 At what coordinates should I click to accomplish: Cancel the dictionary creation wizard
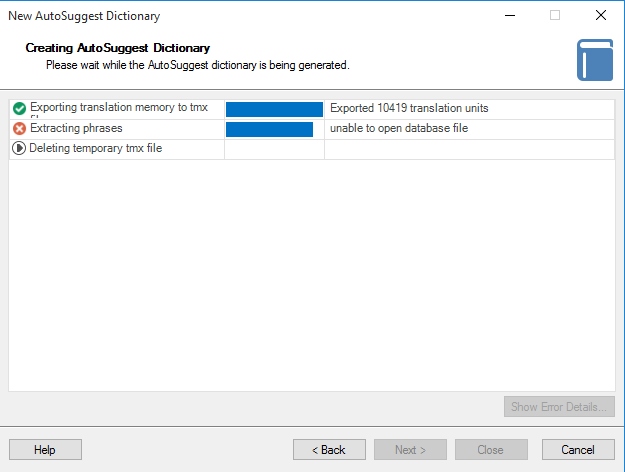pos(578,450)
